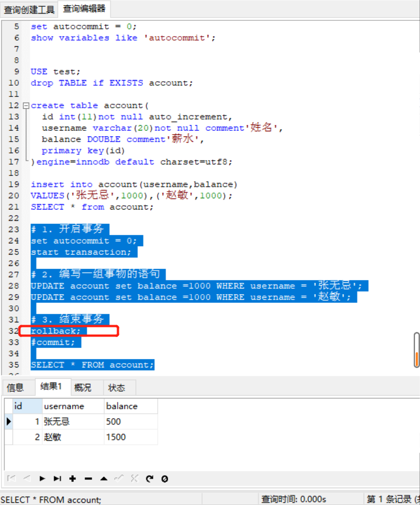This screenshot has height=505, width=420.
Task: Click line 35 SELECT * FROM account
Action: (x=92, y=365)
